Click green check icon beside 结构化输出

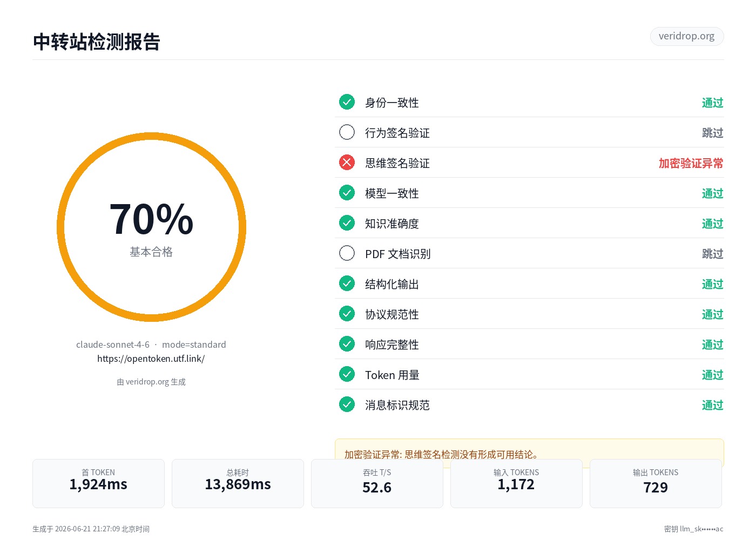tap(347, 283)
